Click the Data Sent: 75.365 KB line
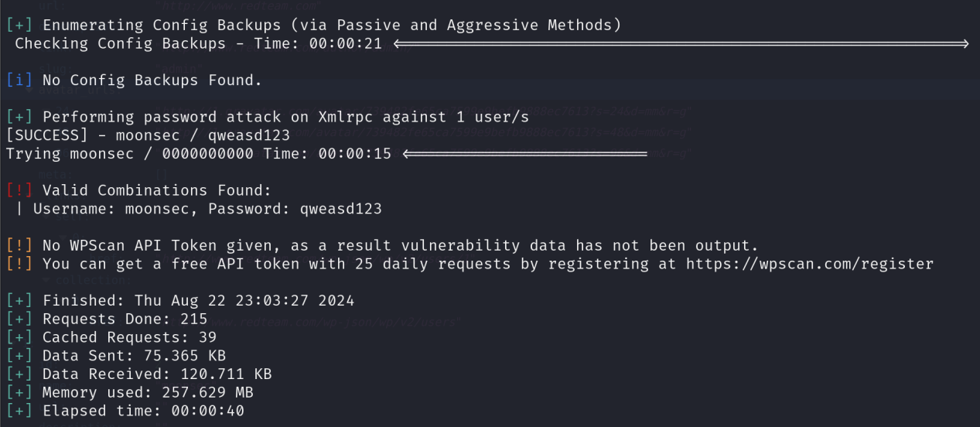Screen dimensions: 980x427 point(134,357)
